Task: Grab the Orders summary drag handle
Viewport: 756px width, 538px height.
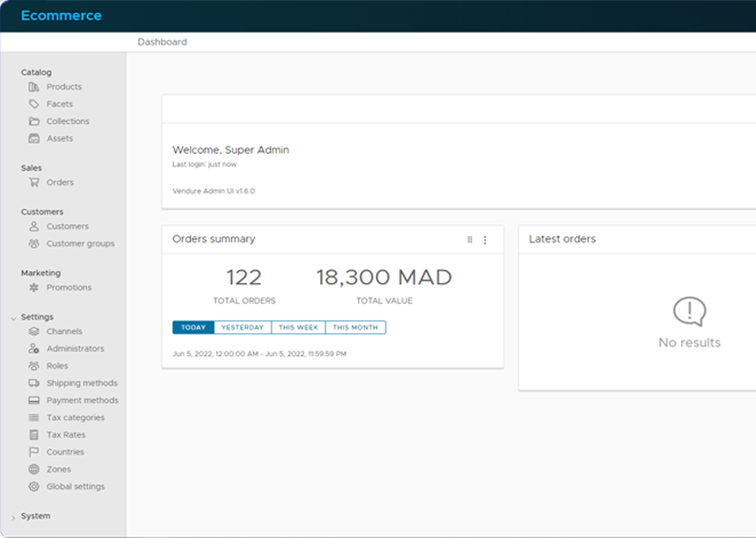Action: pyautogui.click(x=469, y=240)
